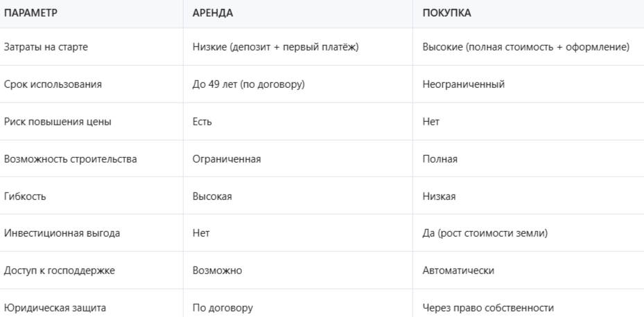Click the ПОКУПКА column header
The height and width of the screenshot is (317, 644).
pos(446,13)
